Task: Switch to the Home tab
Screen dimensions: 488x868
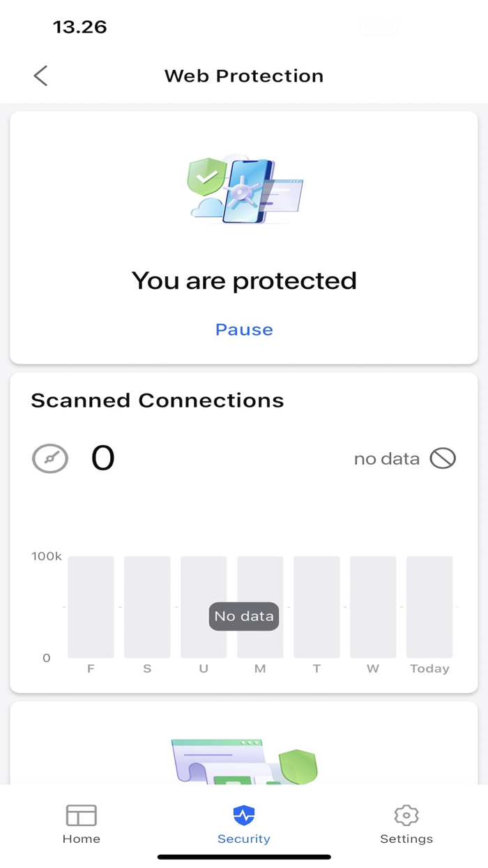Action: [x=81, y=823]
